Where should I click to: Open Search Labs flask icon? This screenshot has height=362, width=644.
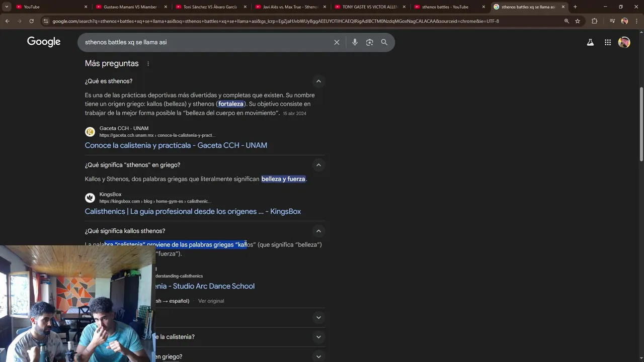pos(590,42)
